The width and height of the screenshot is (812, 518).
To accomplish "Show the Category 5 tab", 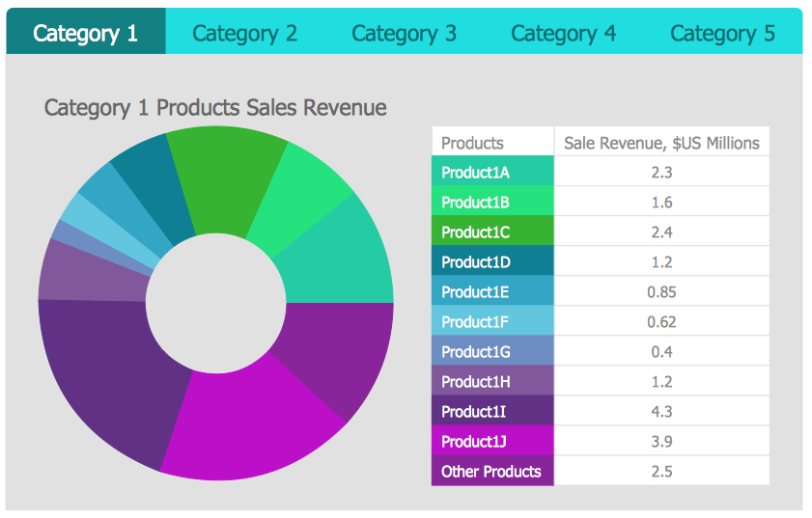I will (722, 33).
